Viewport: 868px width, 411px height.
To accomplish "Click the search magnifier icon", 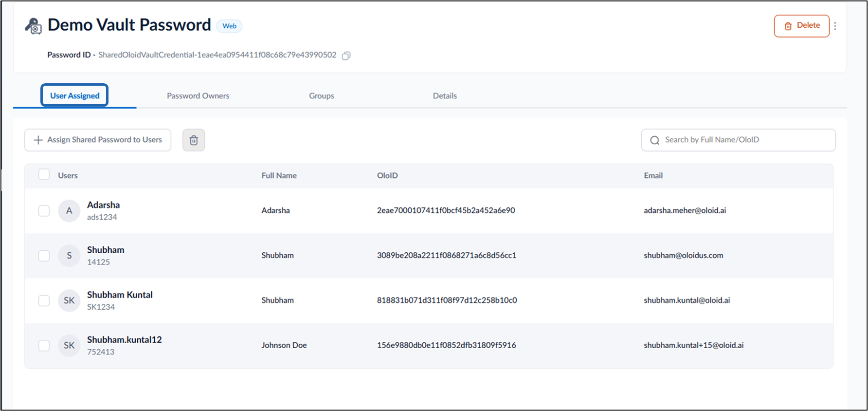I will pyautogui.click(x=655, y=140).
